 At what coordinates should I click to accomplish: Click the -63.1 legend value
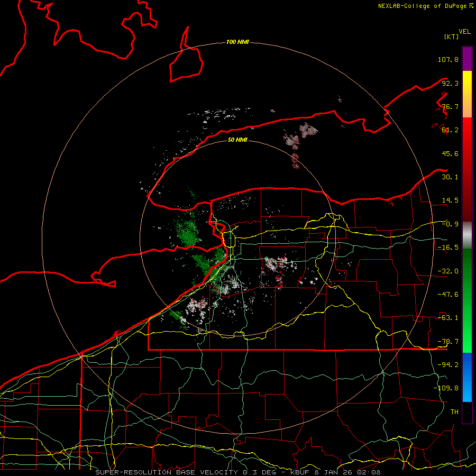pyautogui.click(x=448, y=318)
